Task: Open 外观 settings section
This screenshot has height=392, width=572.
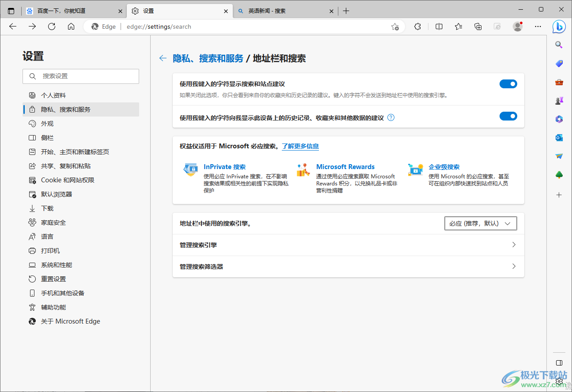Action: pos(81,124)
